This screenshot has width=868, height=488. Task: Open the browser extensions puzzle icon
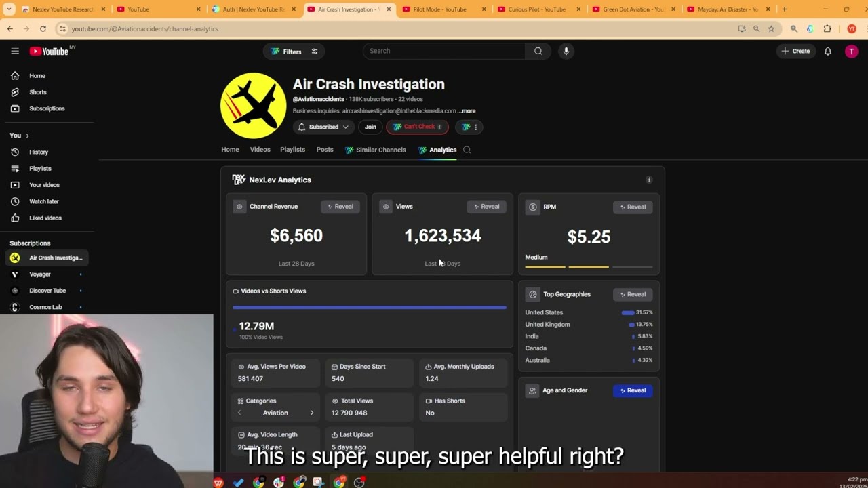(x=827, y=29)
